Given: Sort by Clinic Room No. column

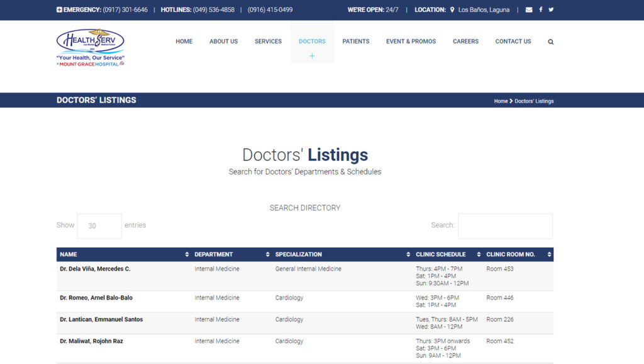Looking at the screenshot, I should pos(549,254).
